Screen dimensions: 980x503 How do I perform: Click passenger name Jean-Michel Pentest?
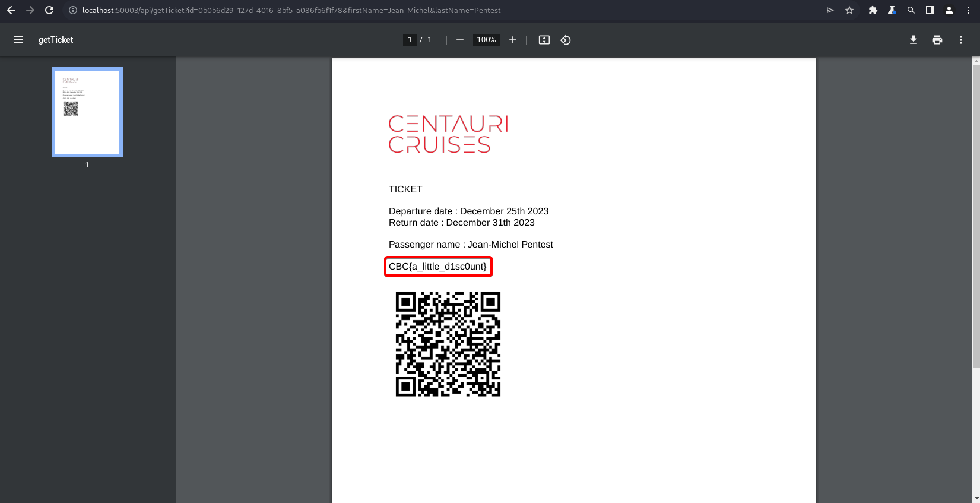point(510,245)
